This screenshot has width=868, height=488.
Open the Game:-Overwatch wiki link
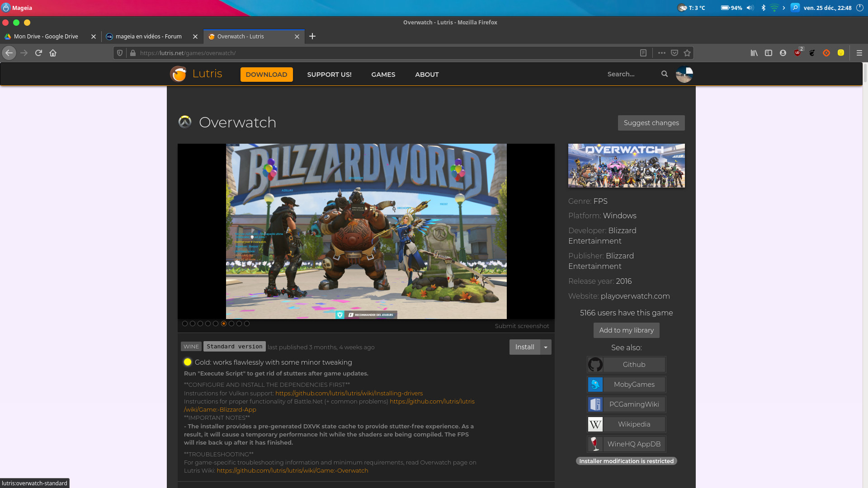click(292, 470)
